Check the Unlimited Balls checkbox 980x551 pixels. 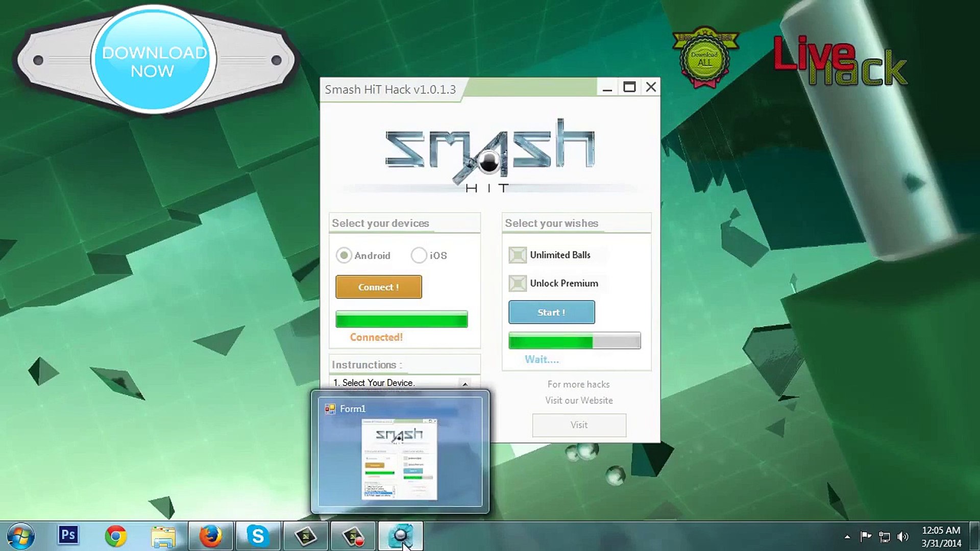click(517, 255)
